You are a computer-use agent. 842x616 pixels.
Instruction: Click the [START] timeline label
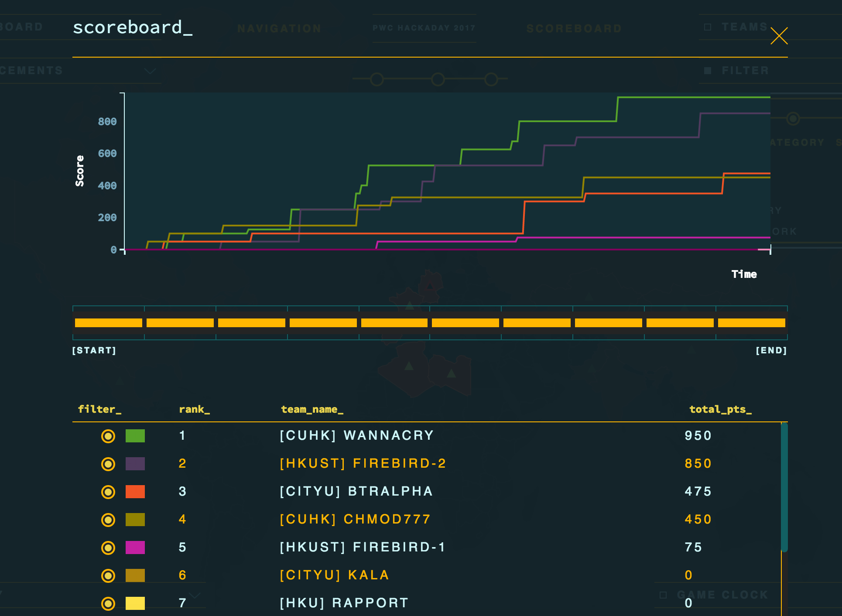click(94, 350)
